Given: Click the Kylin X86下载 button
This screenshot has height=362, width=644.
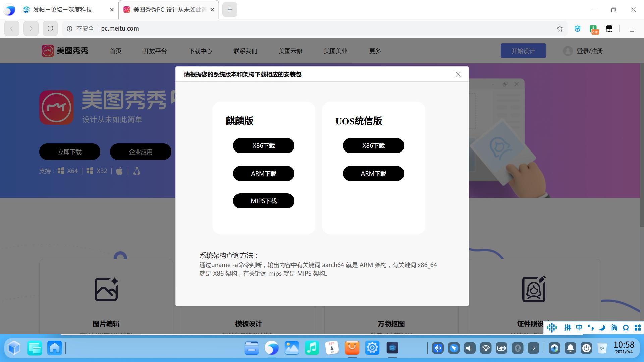Looking at the screenshot, I should [x=264, y=146].
